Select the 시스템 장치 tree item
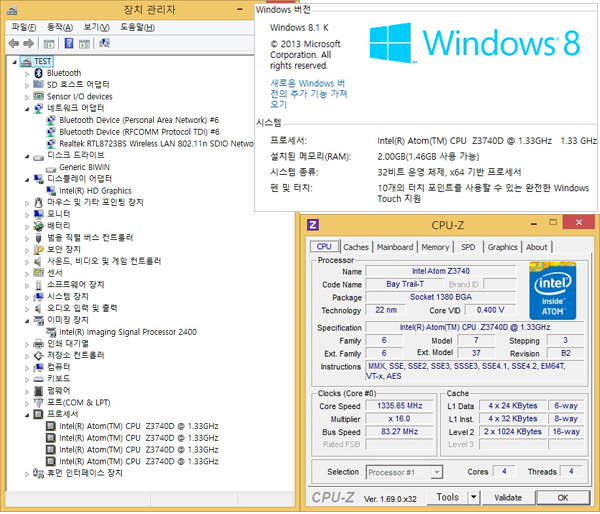Image resolution: width=600 pixels, height=514 pixels. [68, 297]
